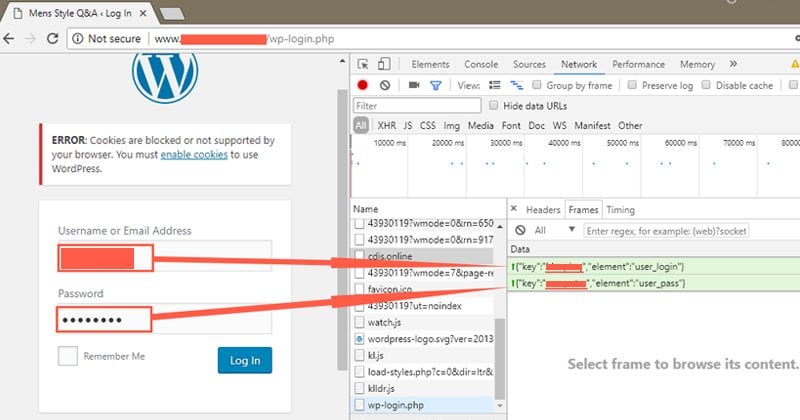Activate the inspect element picker icon
Screen dimensions: 800x420
coord(363,64)
